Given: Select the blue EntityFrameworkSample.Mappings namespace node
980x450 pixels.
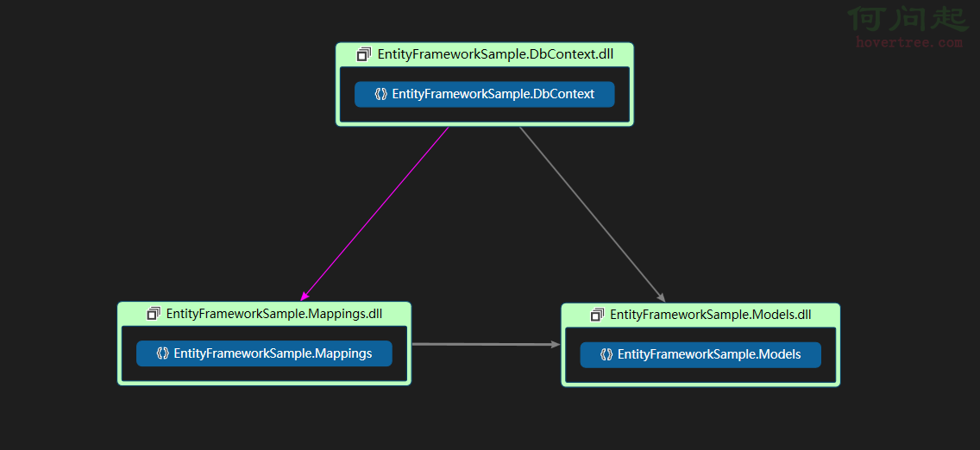Looking at the screenshot, I should [x=264, y=353].
